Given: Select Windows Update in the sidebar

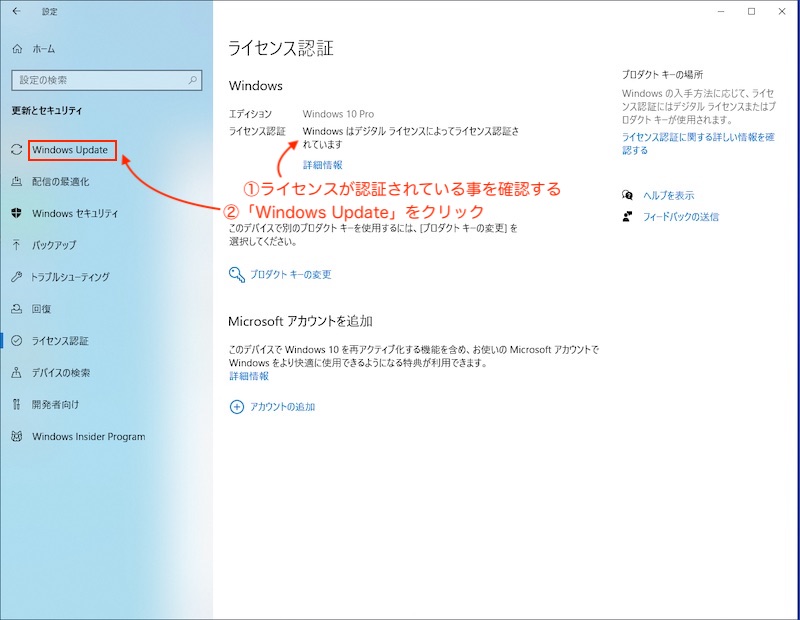Looking at the screenshot, I should (x=72, y=150).
